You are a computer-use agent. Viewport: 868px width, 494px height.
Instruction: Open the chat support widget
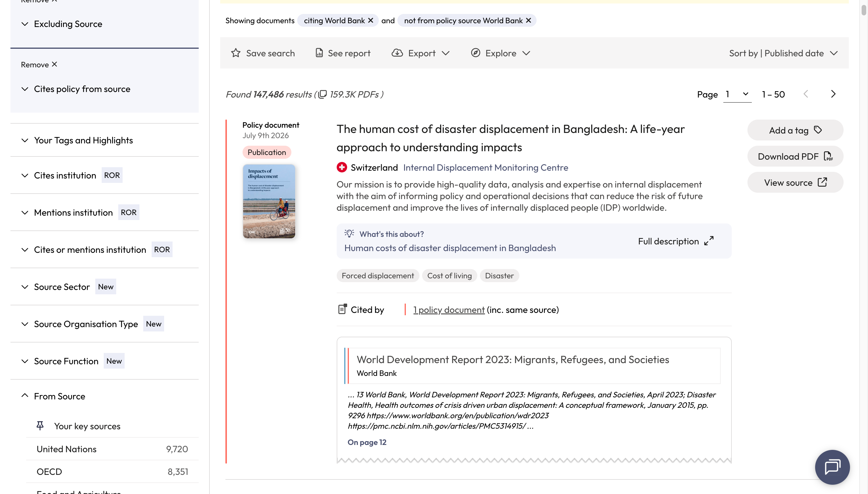[x=832, y=467]
